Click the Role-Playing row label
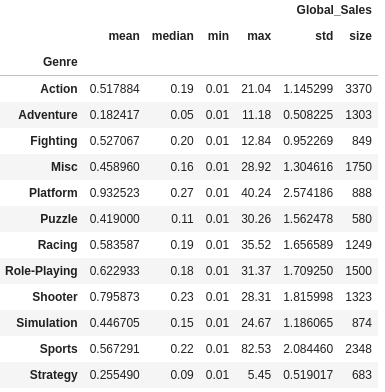Image resolution: width=385 pixels, height=392 pixels. (x=41, y=271)
